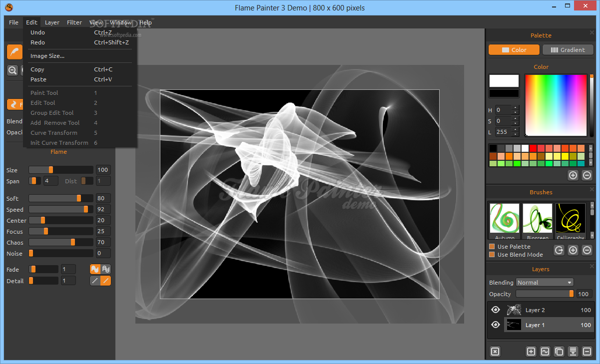Click the Span value field showing 4

coord(52,181)
